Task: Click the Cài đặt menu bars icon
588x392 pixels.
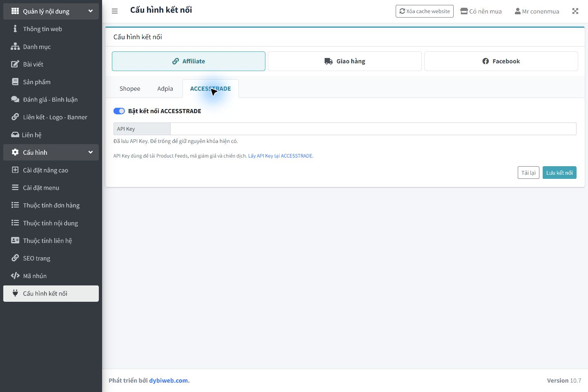Action: tap(15, 187)
